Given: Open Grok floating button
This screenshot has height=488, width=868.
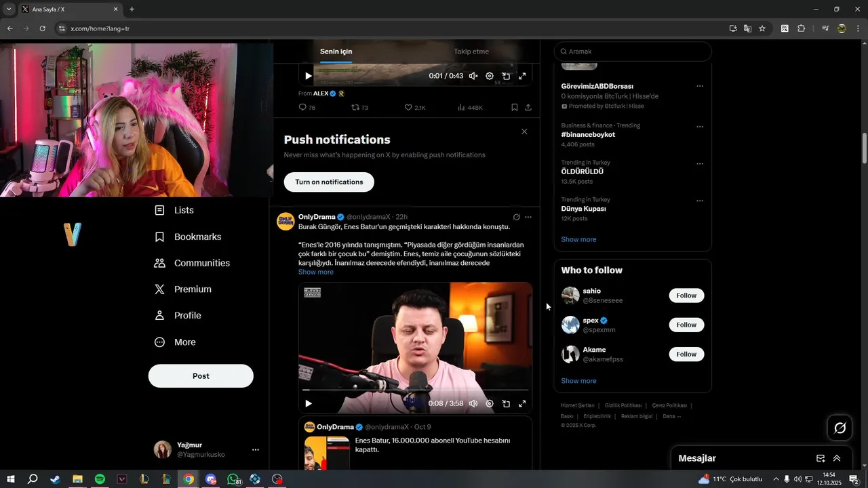Looking at the screenshot, I should point(840,428).
